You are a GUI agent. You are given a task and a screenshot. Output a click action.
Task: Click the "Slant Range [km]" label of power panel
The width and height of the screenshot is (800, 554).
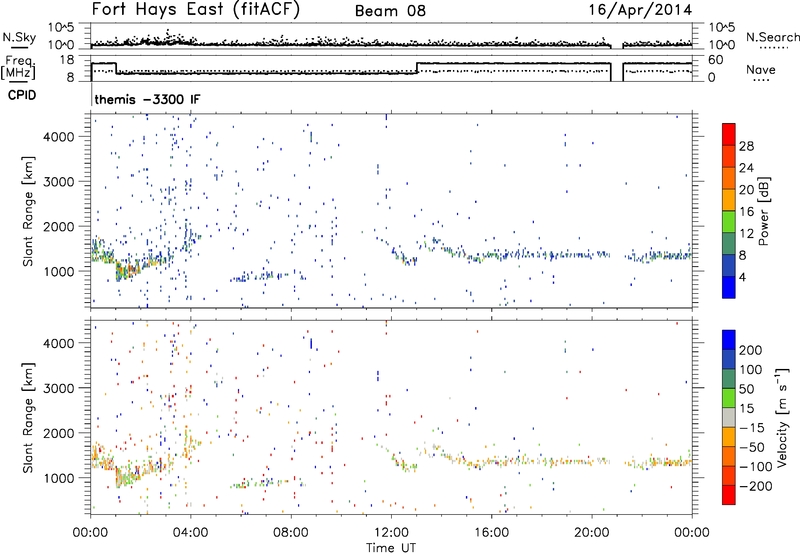[28, 211]
